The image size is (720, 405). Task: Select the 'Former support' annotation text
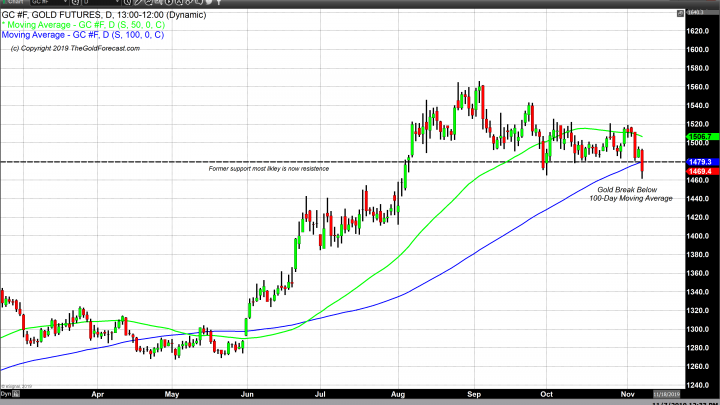(268, 169)
